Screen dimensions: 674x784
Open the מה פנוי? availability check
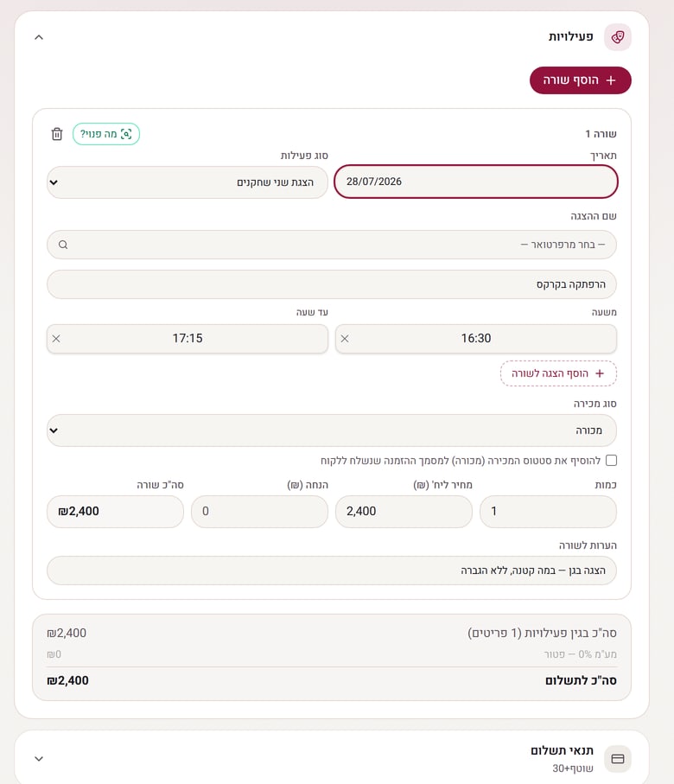[106, 134]
